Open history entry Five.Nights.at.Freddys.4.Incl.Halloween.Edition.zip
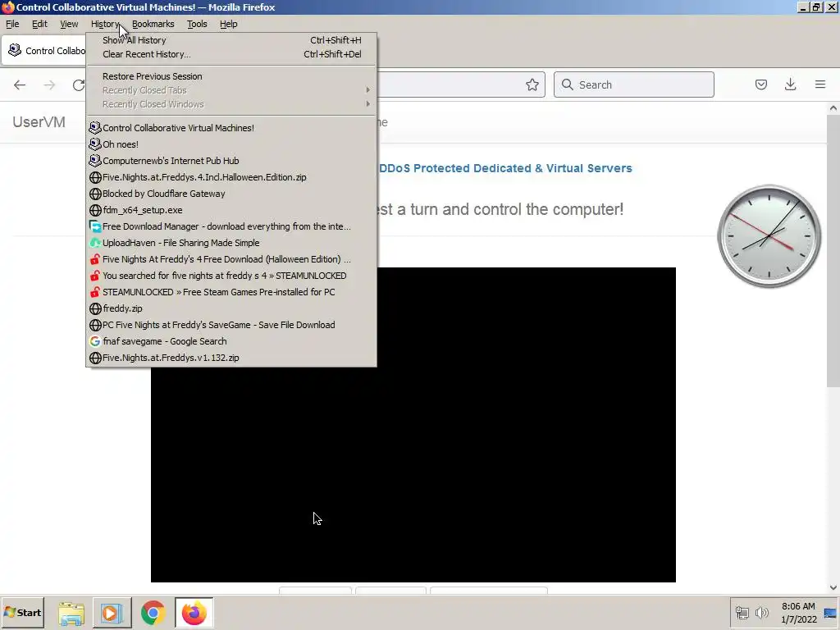 231,177
